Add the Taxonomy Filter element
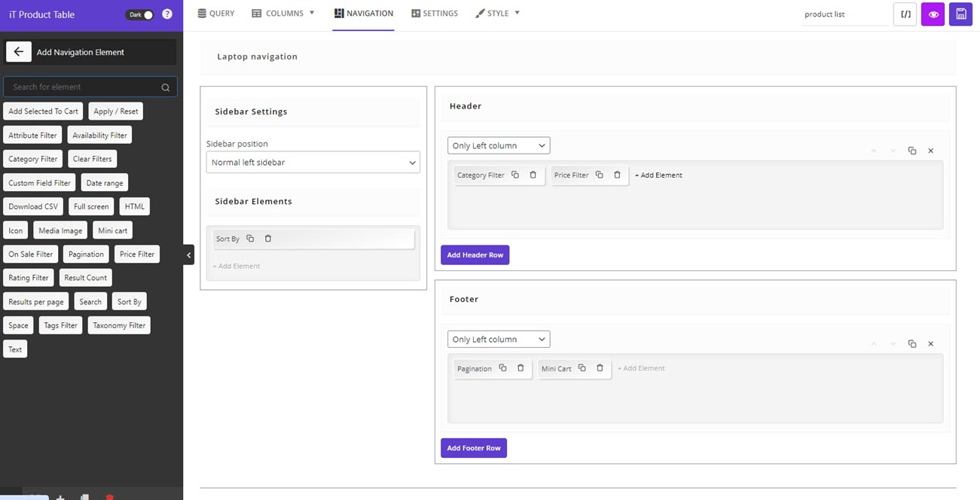Viewport: 980px width, 500px height. click(x=119, y=325)
